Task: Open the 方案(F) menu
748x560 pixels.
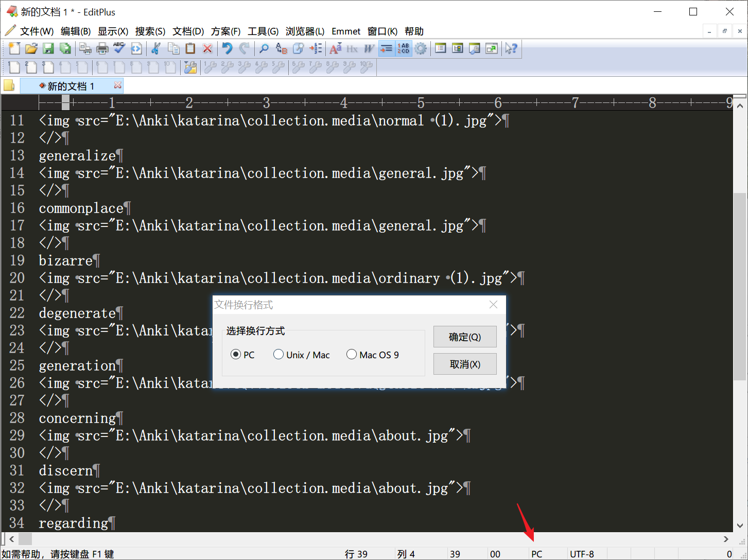Action: pyautogui.click(x=225, y=31)
